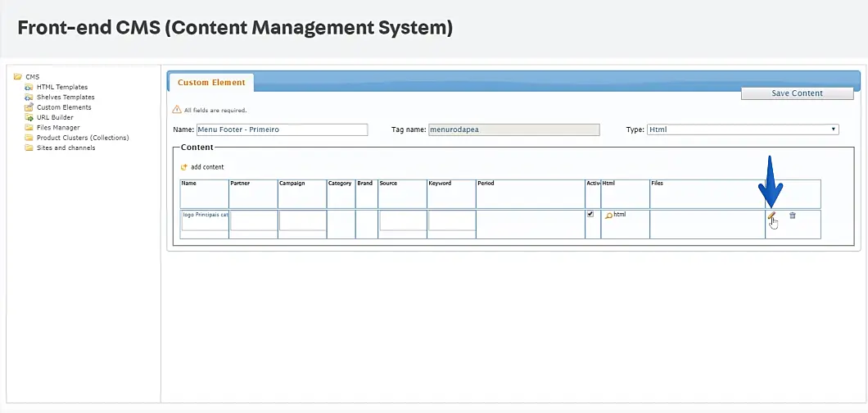Screen dimensions: 868x413
Task: Click the add content plus icon
Action: click(x=184, y=167)
